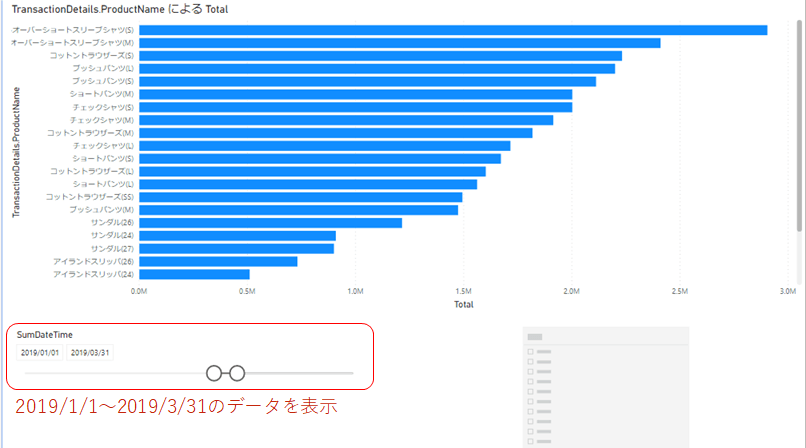The height and width of the screenshot is (448, 806).
Task: Select the オーバーショートスリーブシャツ(S) bar
Action: coord(453,30)
